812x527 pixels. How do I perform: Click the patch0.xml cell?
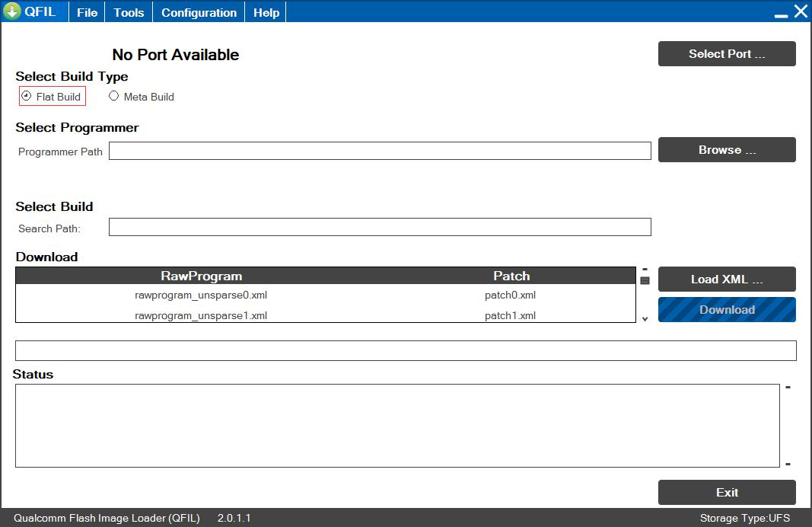tap(510, 295)
